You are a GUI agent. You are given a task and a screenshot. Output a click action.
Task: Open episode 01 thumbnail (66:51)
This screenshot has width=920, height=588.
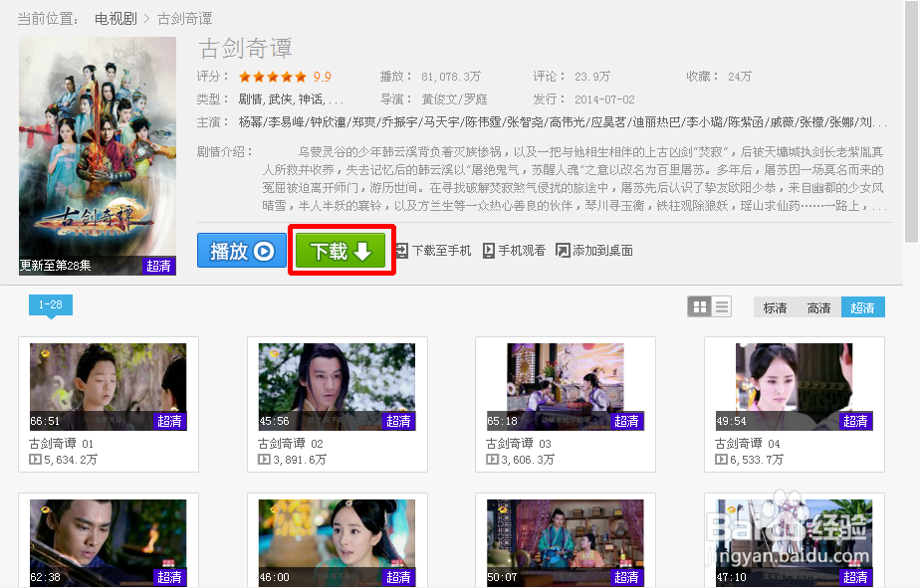coord(108,387)
